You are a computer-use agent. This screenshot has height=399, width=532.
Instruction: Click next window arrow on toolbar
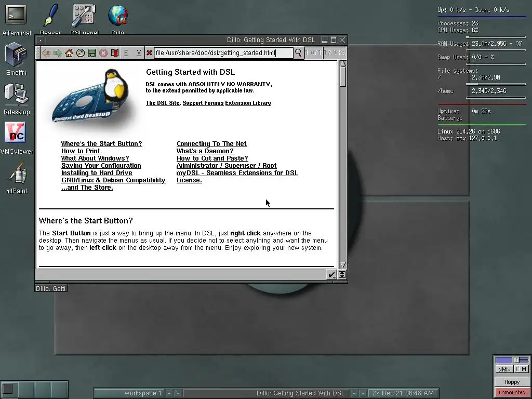[x=363, y=393]
